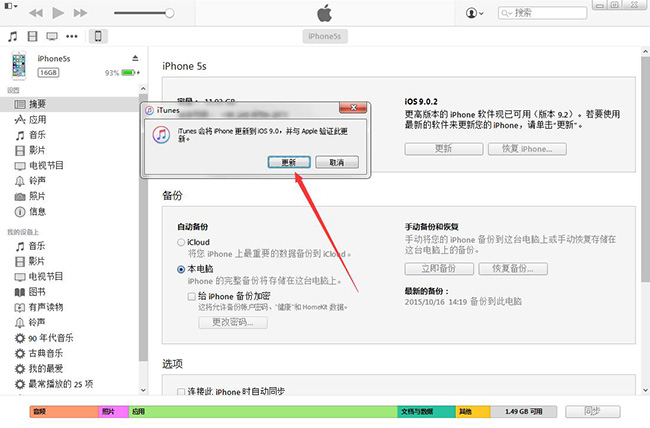This screenshot has height=428, width=650.
Task: Select the iPhone device icon button
Action: tap(98, 36)
